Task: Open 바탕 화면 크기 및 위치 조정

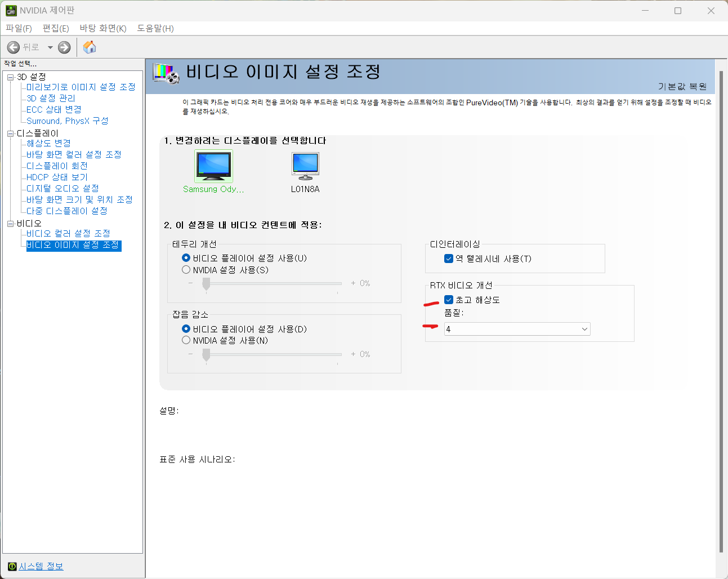Action: pyautogui.click(x=79, y=199)
